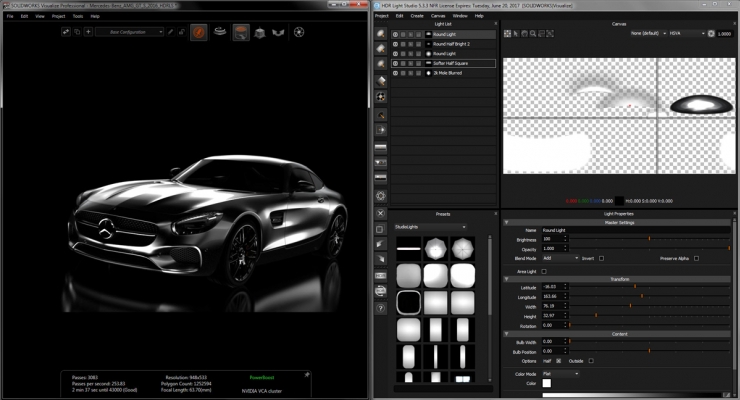
Task: Open the Color Mode Flat dropdown
Action: click(x=560, y=374)
